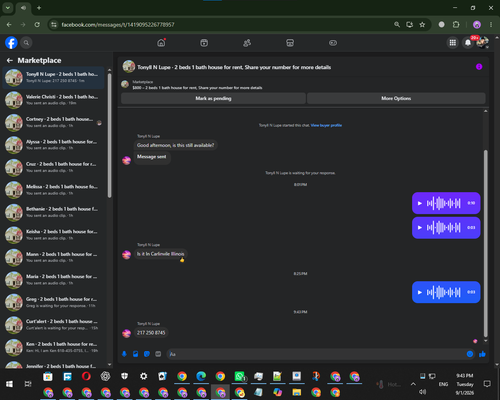Open the listing title in chat header
Image resolution: width=500 pixels, height=400 pixels.
point(234,67)
